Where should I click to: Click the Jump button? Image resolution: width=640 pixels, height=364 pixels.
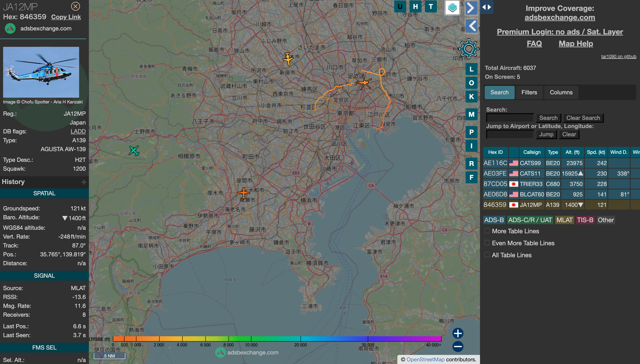(546, 135)
